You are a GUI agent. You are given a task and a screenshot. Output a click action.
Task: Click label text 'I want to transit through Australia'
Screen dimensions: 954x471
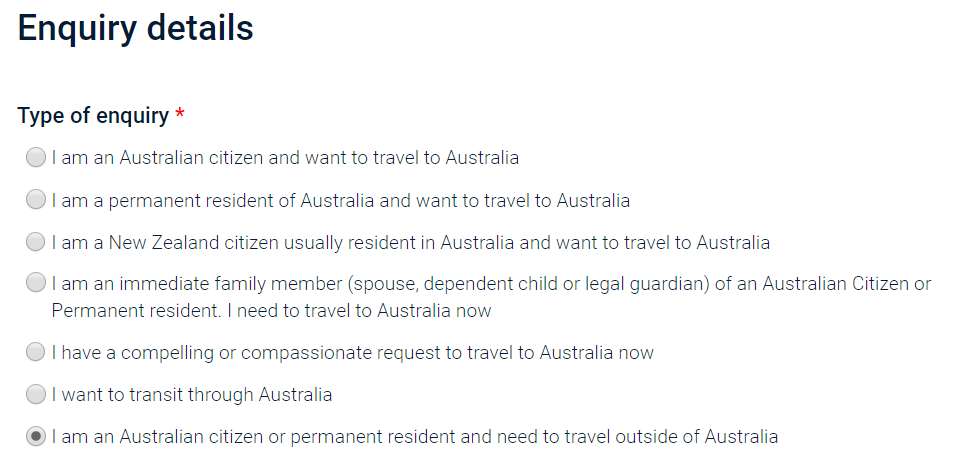pos(192,395)
